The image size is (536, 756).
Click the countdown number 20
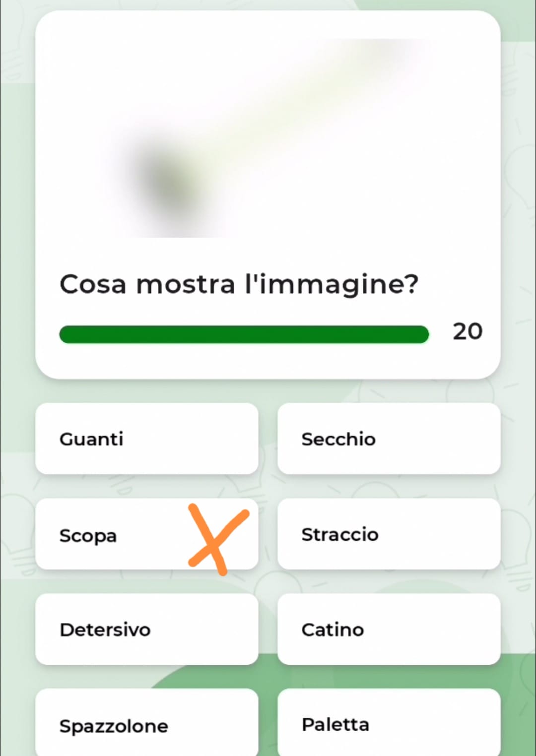pos(468,331)
